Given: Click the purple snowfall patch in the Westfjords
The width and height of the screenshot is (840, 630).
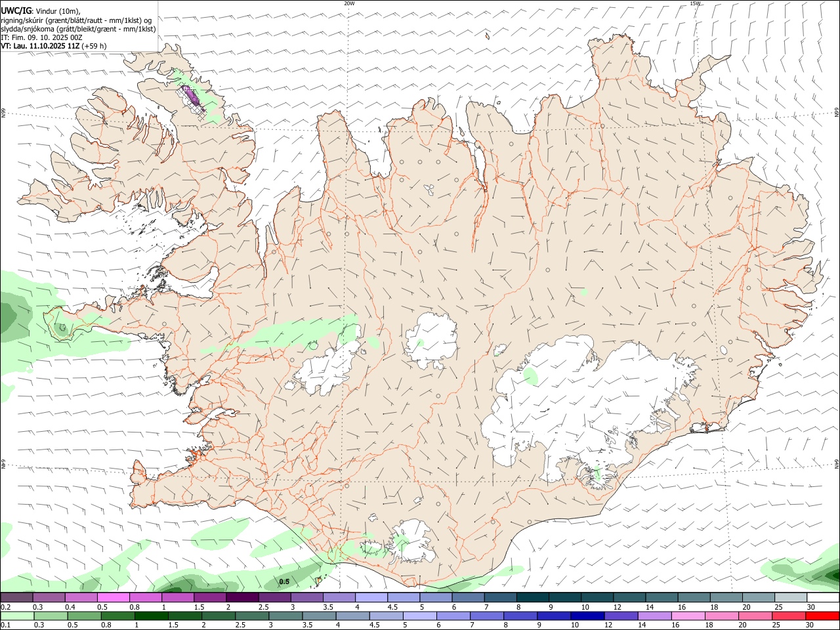Looking at the screenshot, I should point(192,96).
